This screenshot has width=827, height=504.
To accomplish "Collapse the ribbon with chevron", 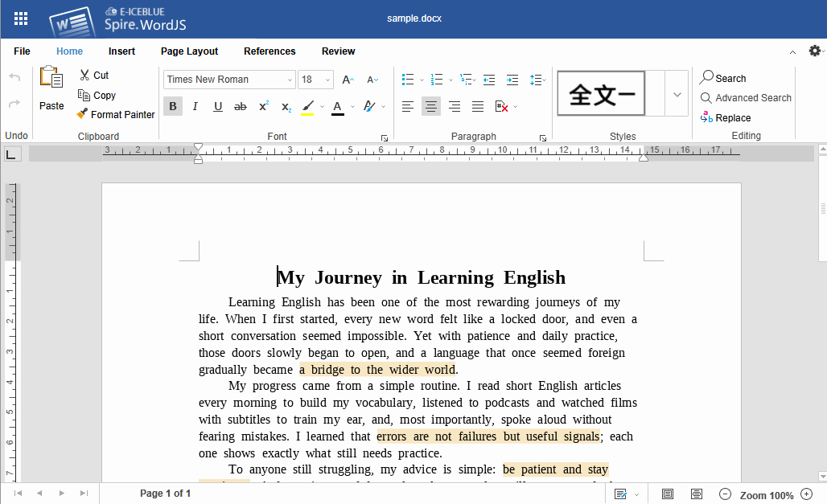I will coord(792,51).
